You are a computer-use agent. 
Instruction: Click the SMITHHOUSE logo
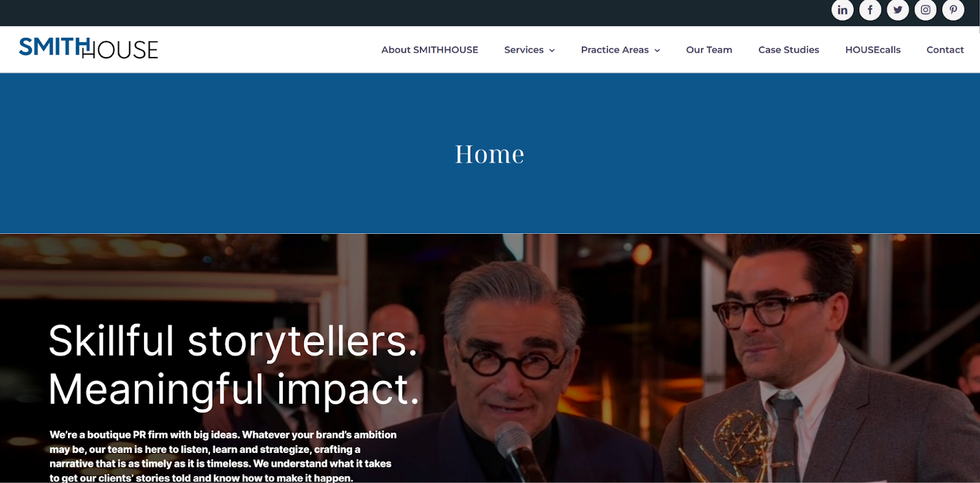pos(88,48)
